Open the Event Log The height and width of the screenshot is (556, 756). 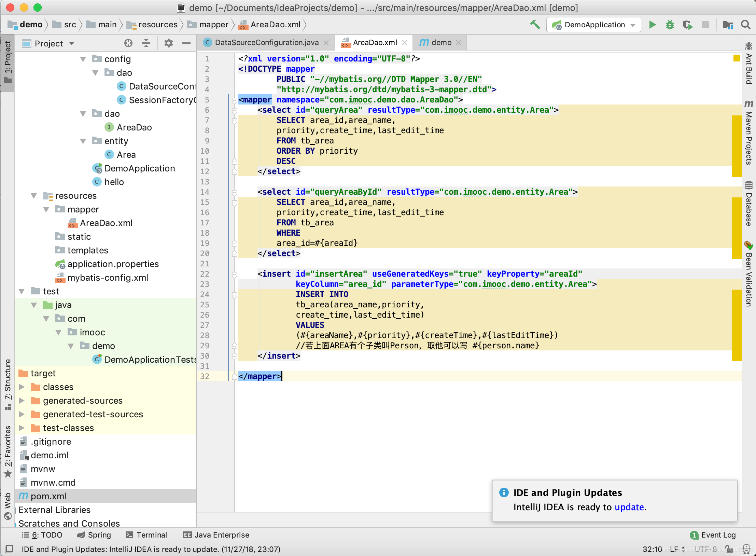click(713, 535)
